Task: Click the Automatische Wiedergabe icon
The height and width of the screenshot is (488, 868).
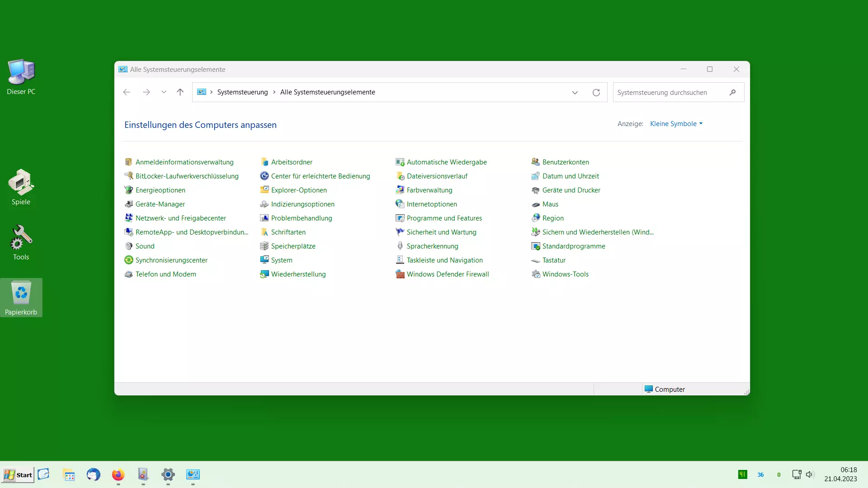Action: click(400, 162)
